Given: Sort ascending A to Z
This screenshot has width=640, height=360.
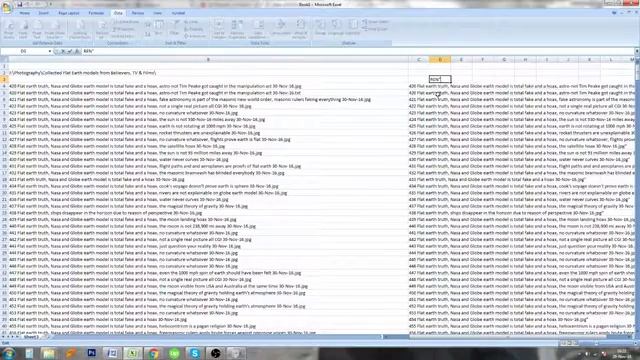Looking at the screenshot, I should coord(147,25).
